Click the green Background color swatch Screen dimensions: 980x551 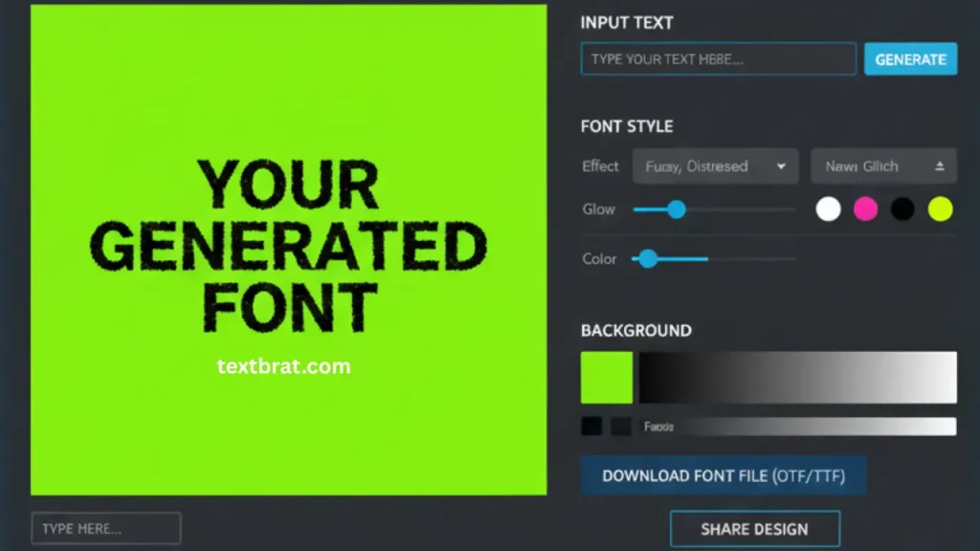[x=607, y=378]
